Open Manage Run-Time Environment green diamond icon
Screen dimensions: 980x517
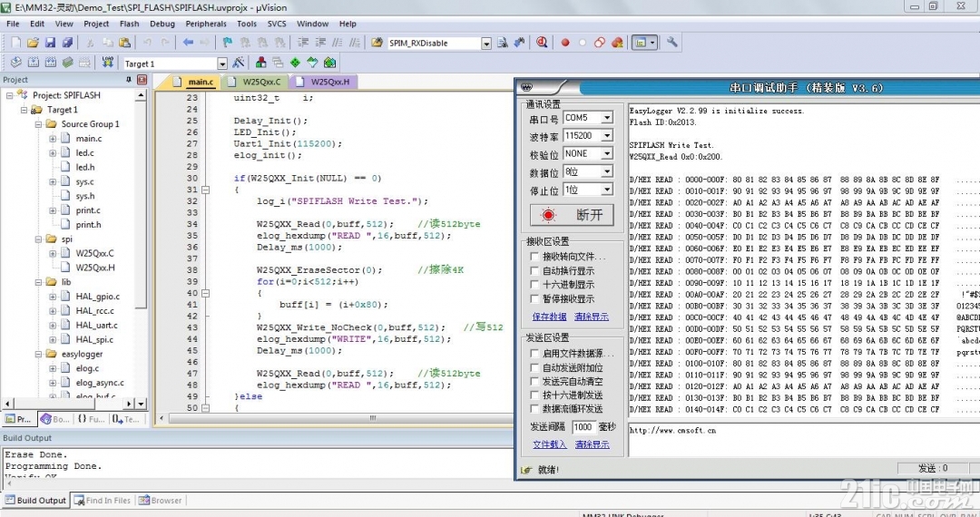tap(295, 63)
